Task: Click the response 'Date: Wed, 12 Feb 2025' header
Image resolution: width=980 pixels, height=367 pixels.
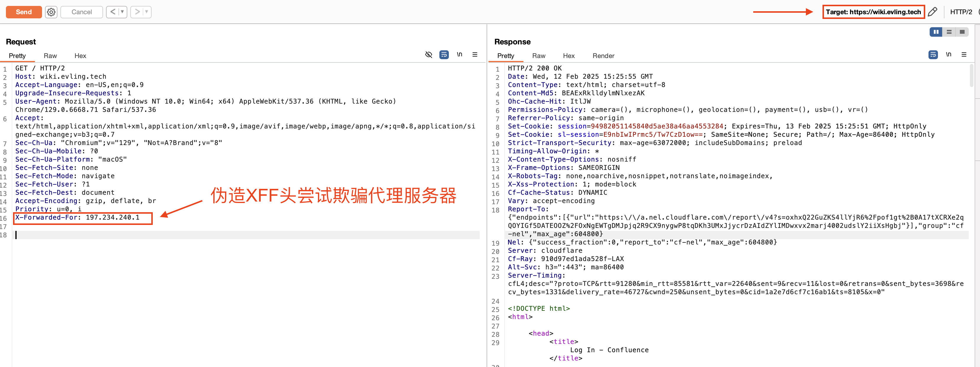Action: tap(580, 76)
